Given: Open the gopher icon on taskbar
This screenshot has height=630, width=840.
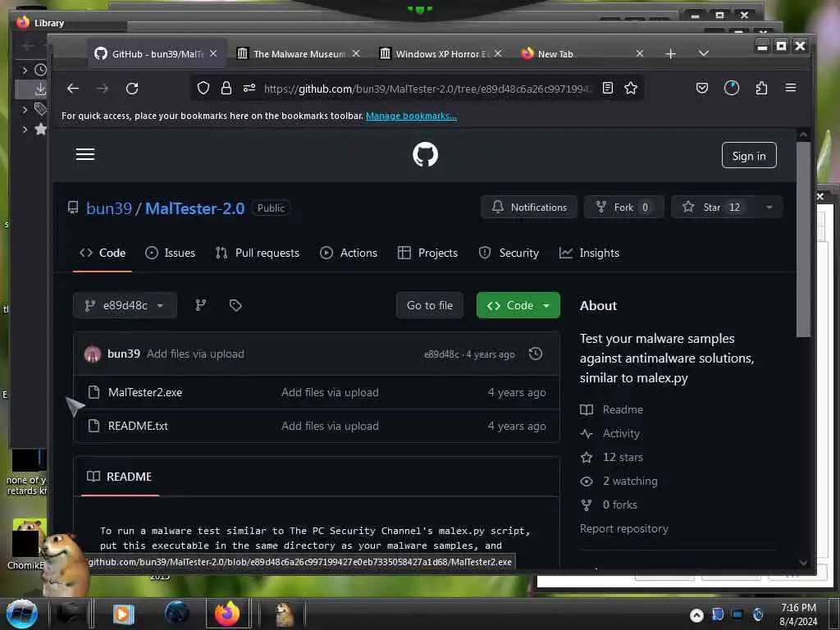Looking at the screenshot, I should point(284,614).
